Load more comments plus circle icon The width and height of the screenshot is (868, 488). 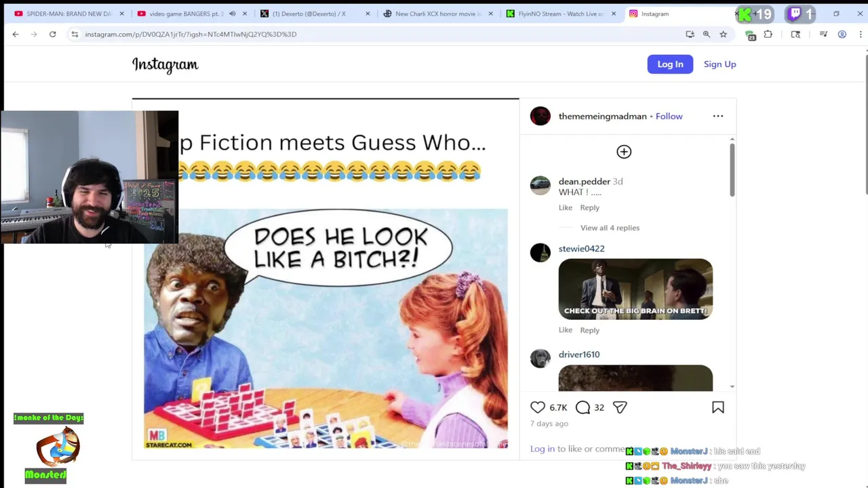(x=624, y=152)
